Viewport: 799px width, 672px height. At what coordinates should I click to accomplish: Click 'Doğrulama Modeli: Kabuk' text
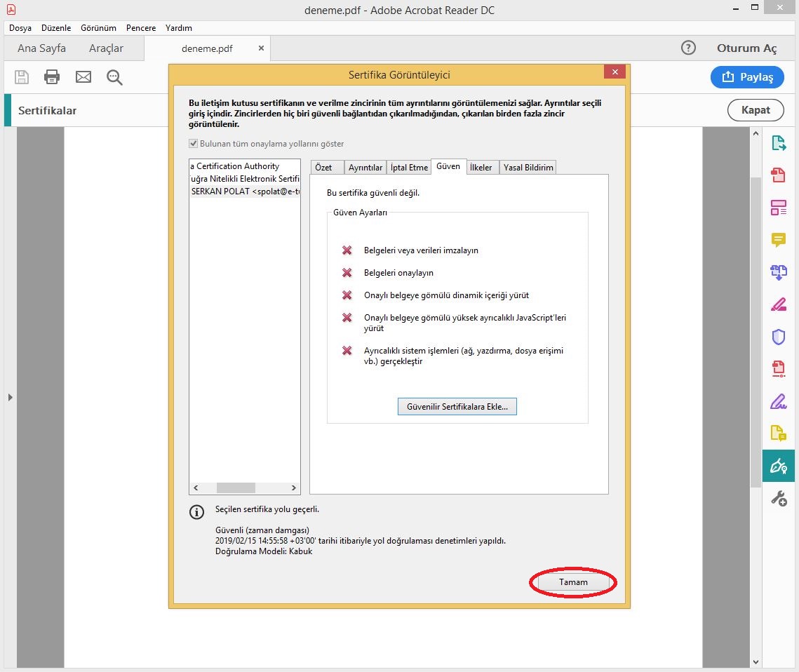[x=264, y=551]
